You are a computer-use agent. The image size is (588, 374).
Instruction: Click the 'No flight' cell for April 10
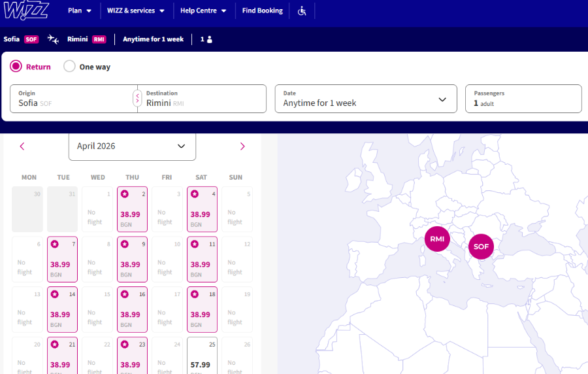pyautogui.click(x=167, y=259)
